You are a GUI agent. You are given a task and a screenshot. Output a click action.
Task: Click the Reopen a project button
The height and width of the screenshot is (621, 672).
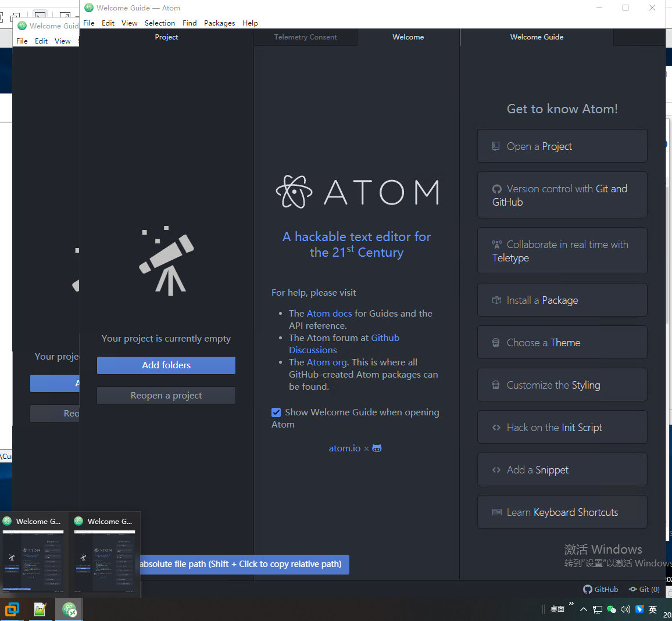[166, 396]
